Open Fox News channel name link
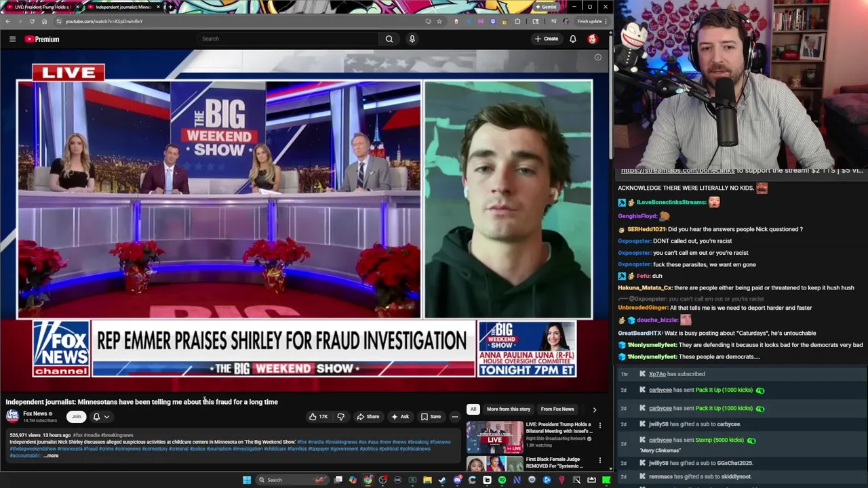Screen dimensions: 868x488 (x=35, y=413)
